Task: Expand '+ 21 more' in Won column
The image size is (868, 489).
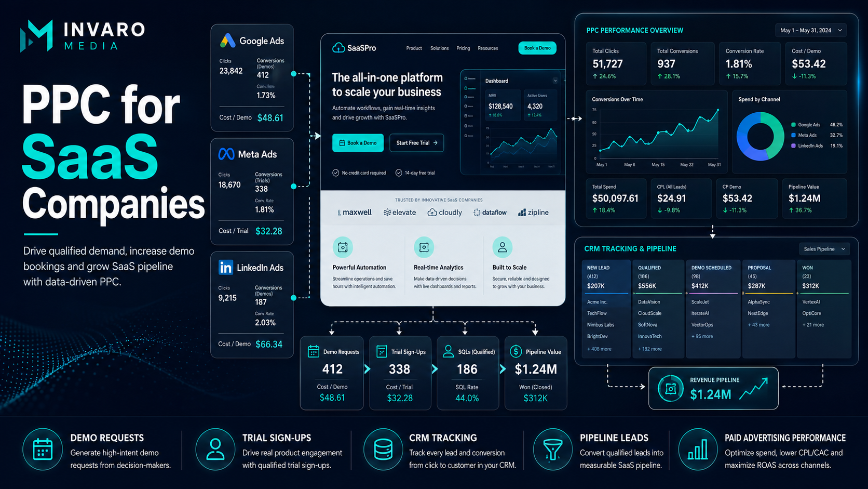Action: tap(813, 325)
